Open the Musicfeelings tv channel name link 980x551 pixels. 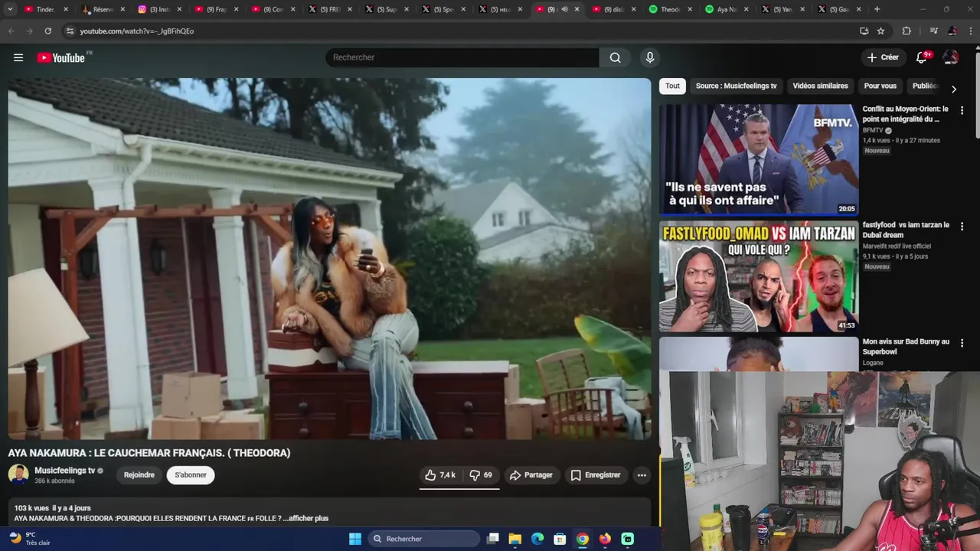click(65, 471)
